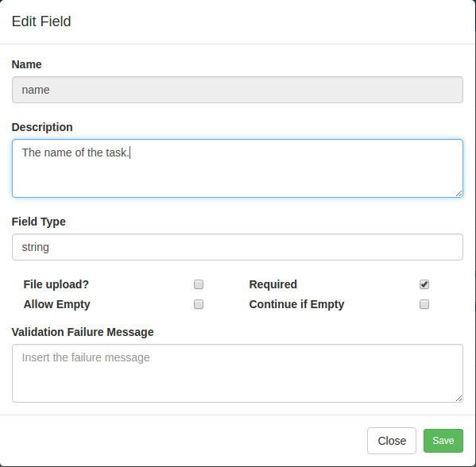The height and width of the screenshot is (467, 476).
Task: Select the disabled Name field
Action: [238, 90]
